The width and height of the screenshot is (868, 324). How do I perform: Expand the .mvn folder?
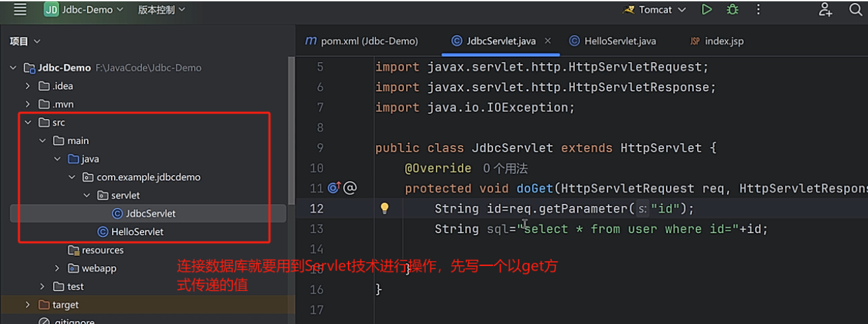27,104
